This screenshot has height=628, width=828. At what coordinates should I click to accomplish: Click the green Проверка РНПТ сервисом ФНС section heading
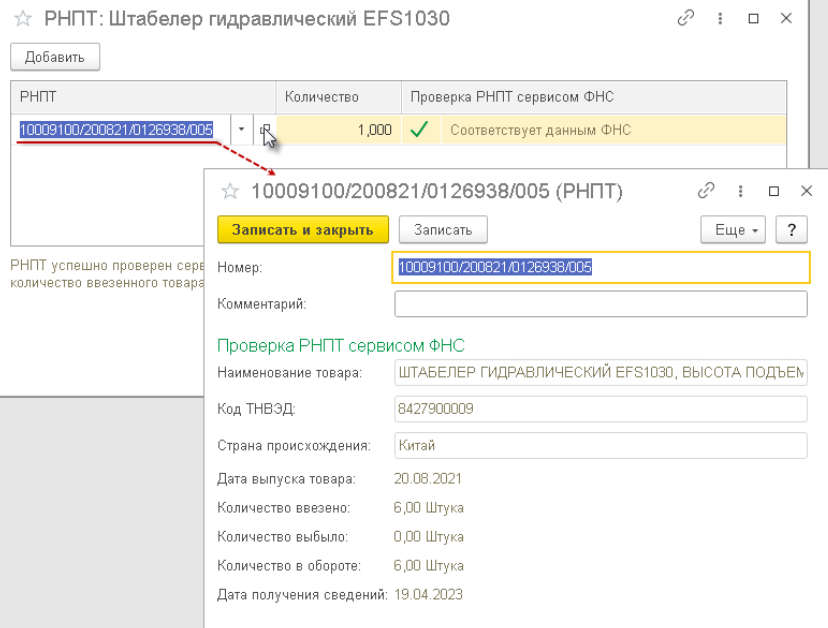tap(341, 345)
